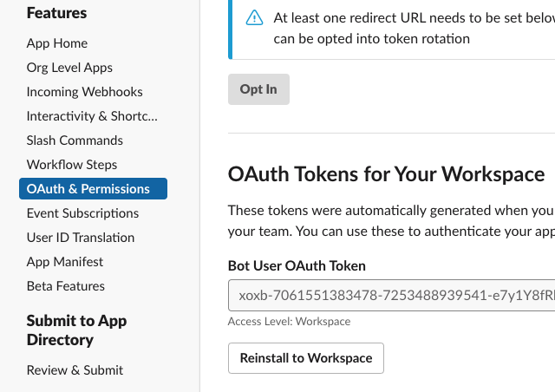Viewport: 555px width, 392px height.
Task: Open Slash Commands page
Action: pos(75,140)
